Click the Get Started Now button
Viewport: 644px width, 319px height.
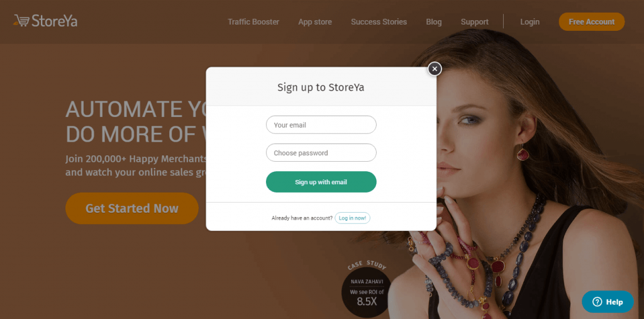[132, 208]
